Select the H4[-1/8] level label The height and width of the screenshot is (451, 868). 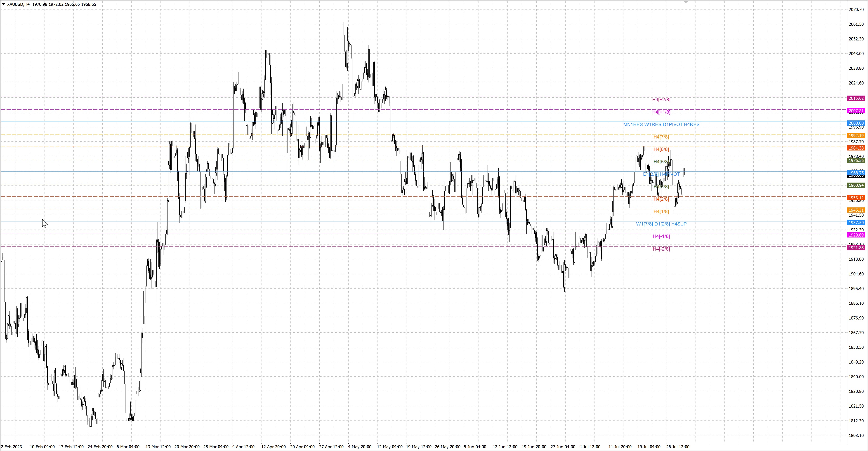[661, 236]
